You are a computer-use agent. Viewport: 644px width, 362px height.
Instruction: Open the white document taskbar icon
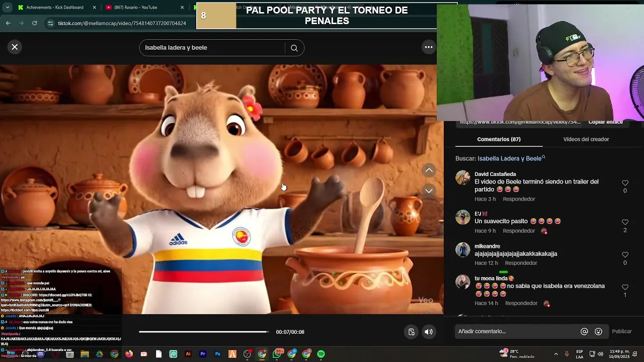(x=158, y=354)
